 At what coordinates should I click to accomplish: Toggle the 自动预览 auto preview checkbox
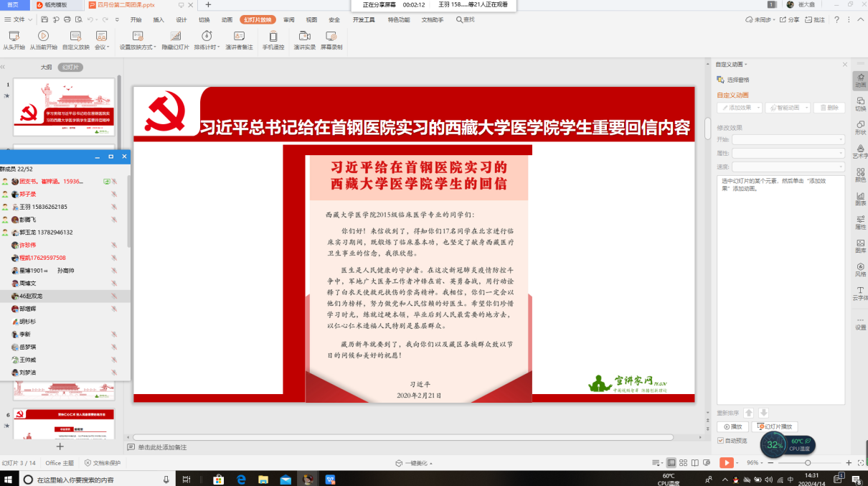[x=721, y=440]
